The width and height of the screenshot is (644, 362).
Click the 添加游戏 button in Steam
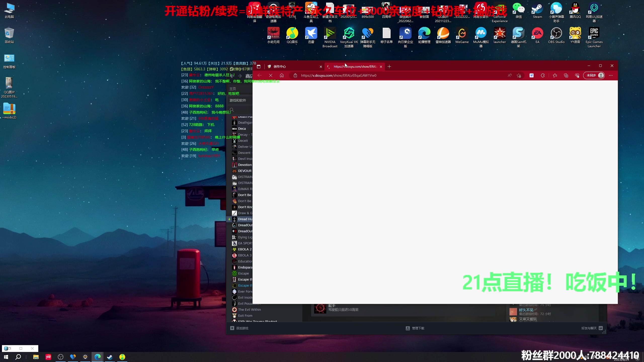[239, 328]
